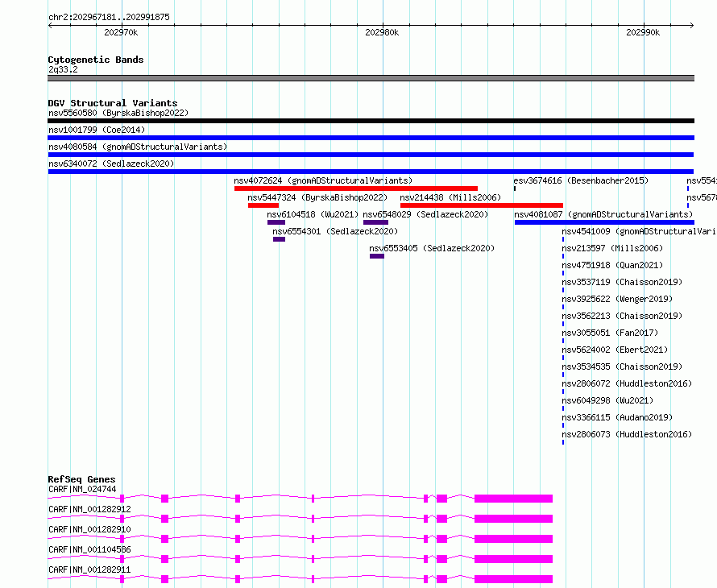Click the nsv6554301 (Sedlazeck2020) label
The width and height of the screenshot is (717, 588).
[335, 231]
